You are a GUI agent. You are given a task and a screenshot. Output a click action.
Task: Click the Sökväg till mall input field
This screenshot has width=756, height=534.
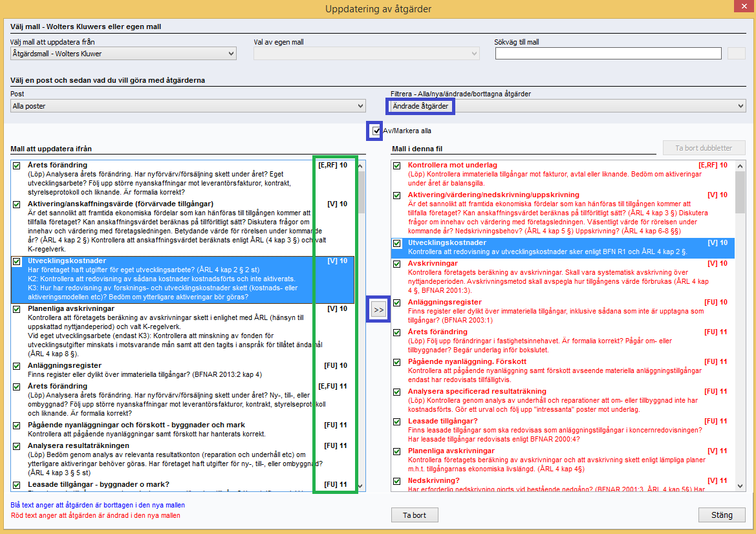(609, 54)
